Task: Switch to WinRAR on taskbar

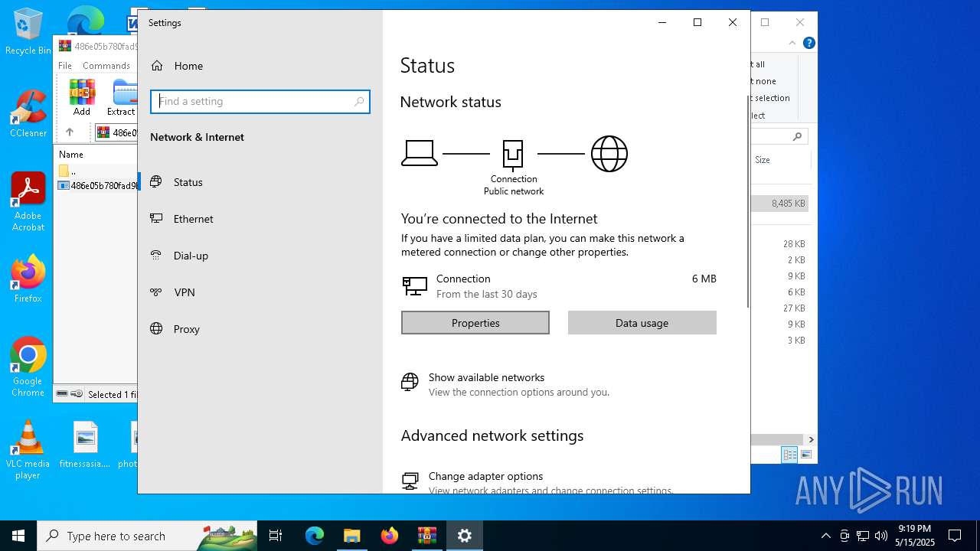Action: point(426,536)
